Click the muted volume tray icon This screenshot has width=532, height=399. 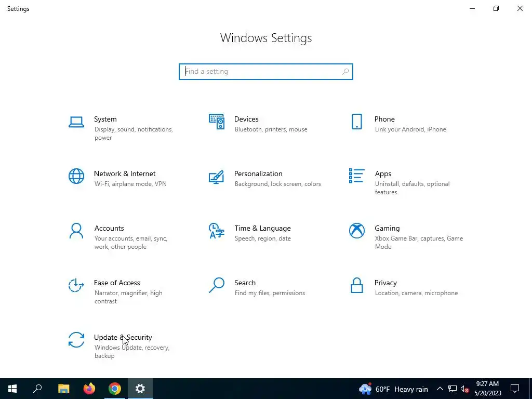464,389
